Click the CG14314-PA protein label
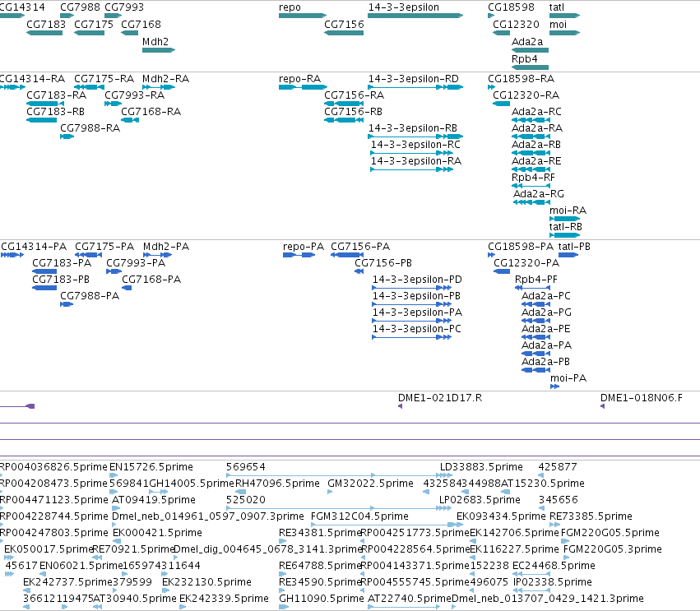Screen dimensions: 700x611 point(34,247)
